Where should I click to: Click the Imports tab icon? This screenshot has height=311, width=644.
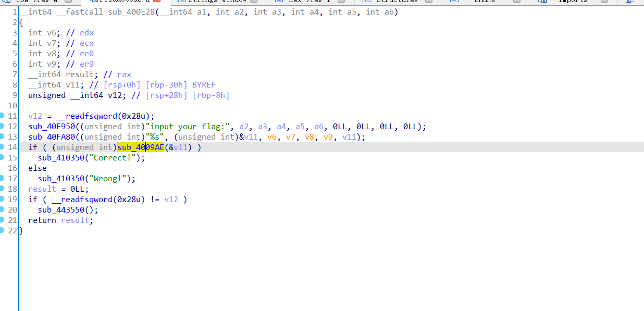point(543,2)
